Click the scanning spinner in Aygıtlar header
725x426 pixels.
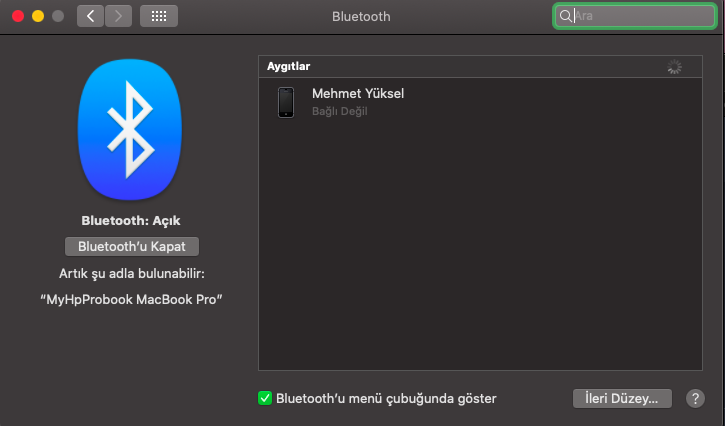click(x=674, y=66)
